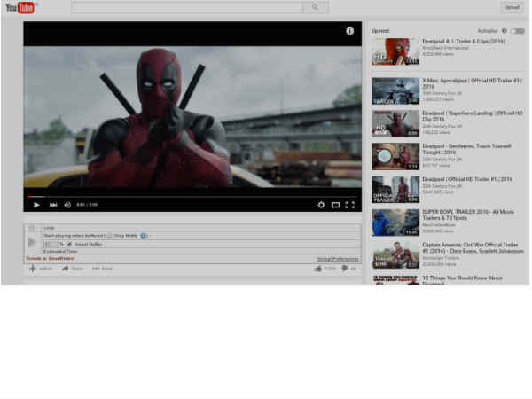Toggle the Only Notify checkbox
The height and width of the screenshot is (399, 532).
point(109,236)
